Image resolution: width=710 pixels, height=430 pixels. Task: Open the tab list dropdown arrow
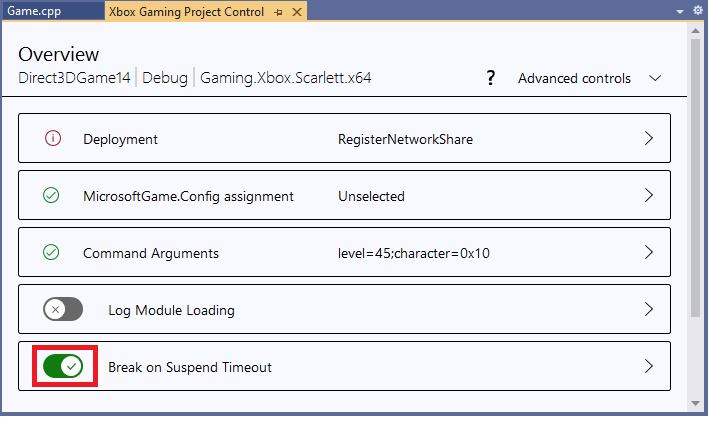(x=680, y=12)
